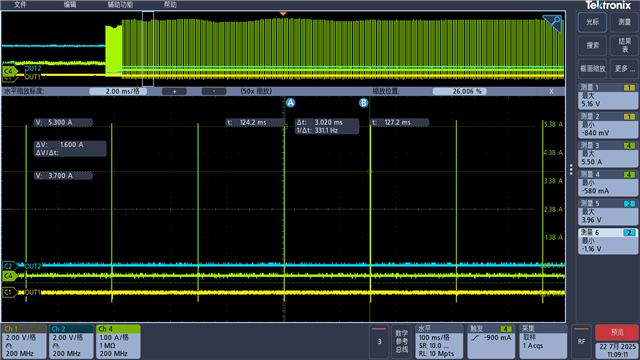This screenshot has width=640, height=360.
Task: Open the 采集 acquisition settings badge
Action: click(543, 342)
